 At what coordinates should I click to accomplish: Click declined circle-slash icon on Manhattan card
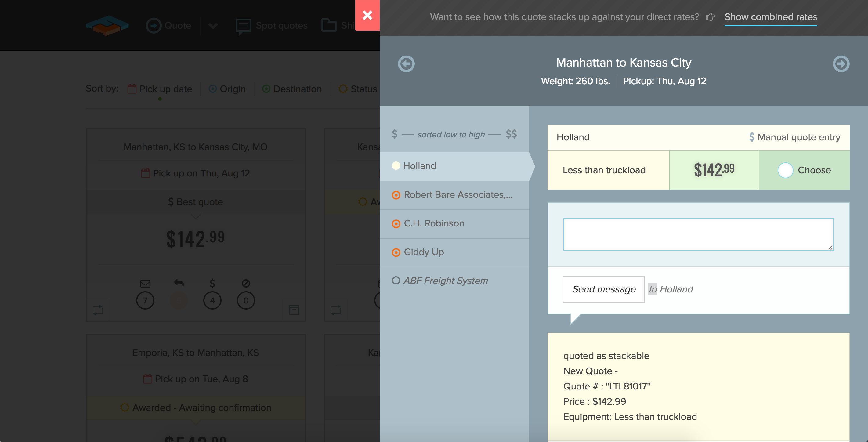(246, 283)
